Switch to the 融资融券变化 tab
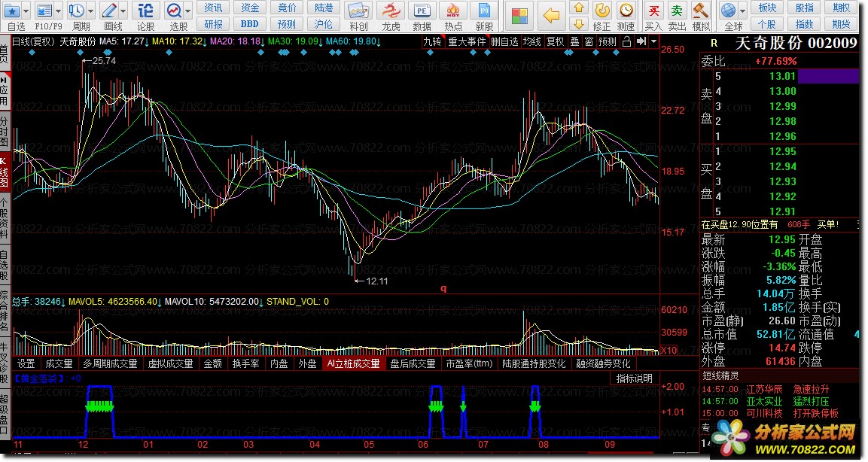 pyautogui.click(x=604, y=363)
